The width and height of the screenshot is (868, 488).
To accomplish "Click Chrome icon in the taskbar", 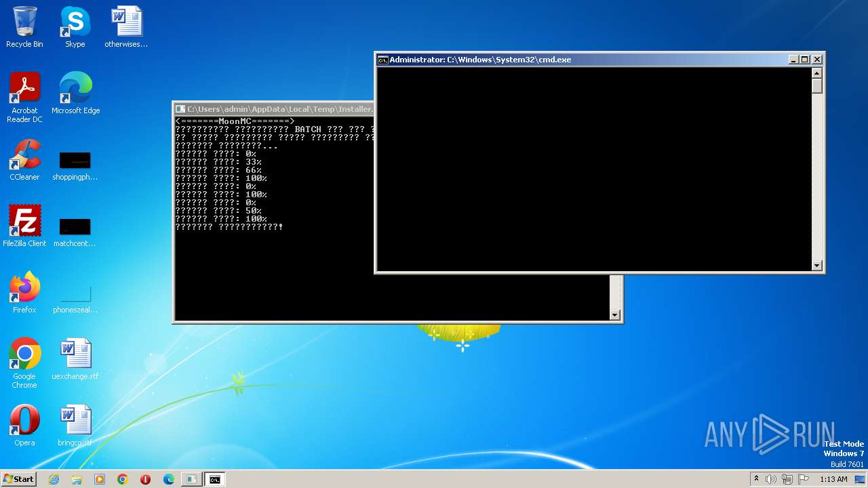I will 123,479.
